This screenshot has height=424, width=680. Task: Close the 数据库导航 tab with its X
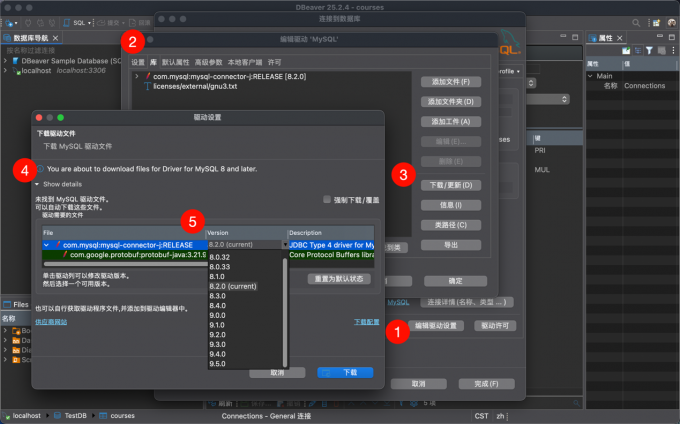[x=56, y=38]
